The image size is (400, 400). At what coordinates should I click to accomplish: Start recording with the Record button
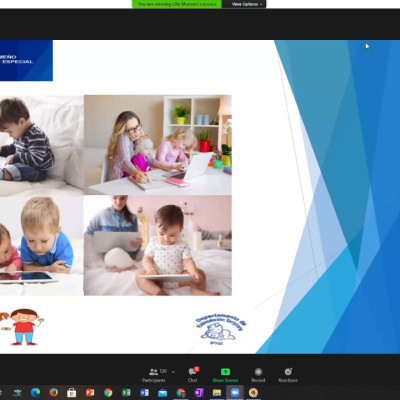(x=258, y=375)
